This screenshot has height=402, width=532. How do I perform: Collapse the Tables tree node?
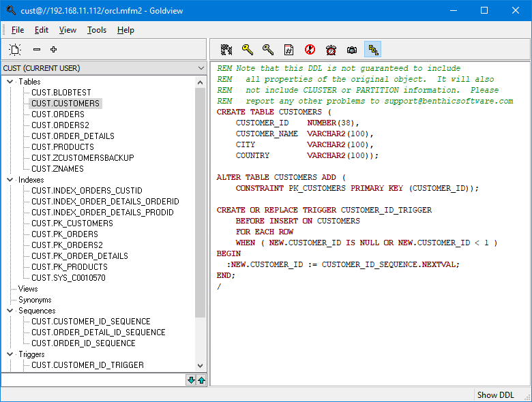10,82
